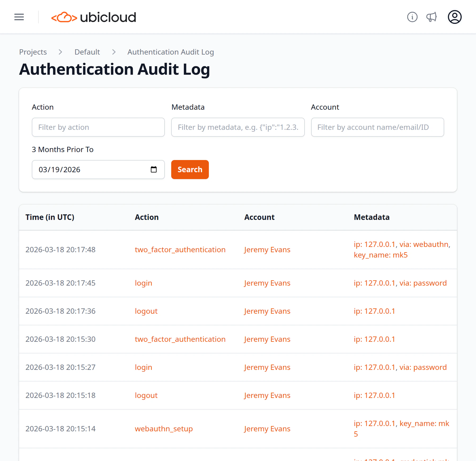Focus the Filter by action field
The width and height of the screenshot is (476, 461).
coord(98,127)
